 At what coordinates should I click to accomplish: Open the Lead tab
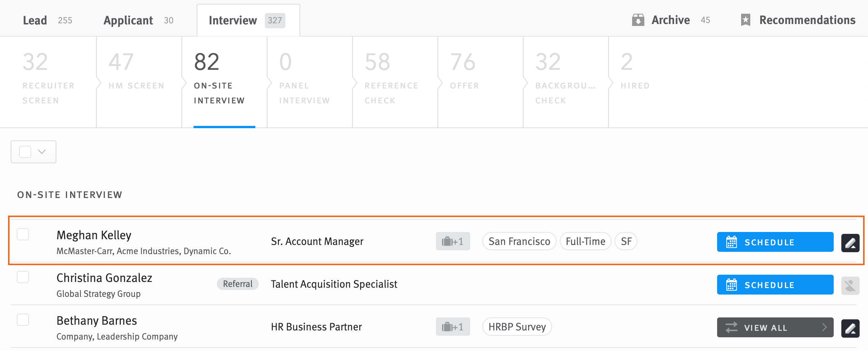click(x=35, y=20)
